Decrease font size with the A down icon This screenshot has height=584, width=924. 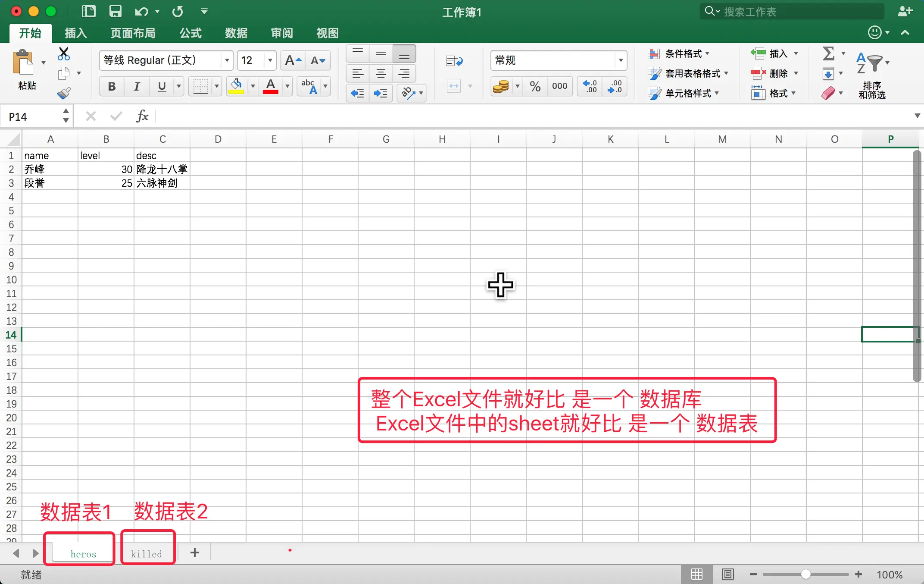[318, 60]
